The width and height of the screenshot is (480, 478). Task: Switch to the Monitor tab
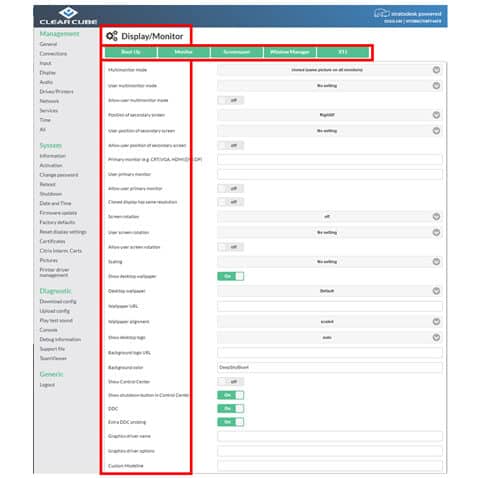(183, 52)
